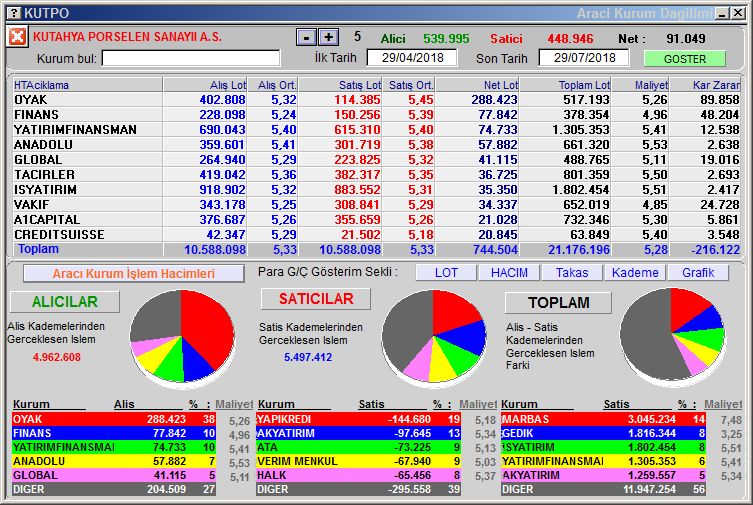Sort by Satış Ort. column header
The image size is (753, 505).
click(x=409, y=85)
